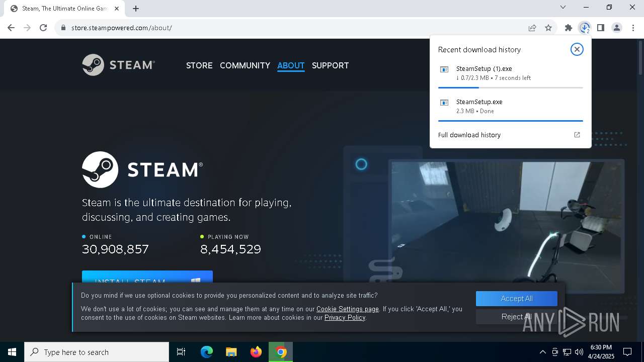Click Full download history link
The height and width of the screenshot is (362, 644).
(x=469, y=135)
